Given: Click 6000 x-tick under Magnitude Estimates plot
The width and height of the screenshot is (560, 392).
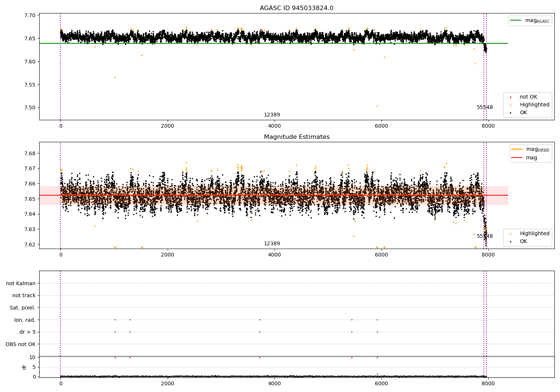Looking at the screenshot, I should [x=381, y=255].
